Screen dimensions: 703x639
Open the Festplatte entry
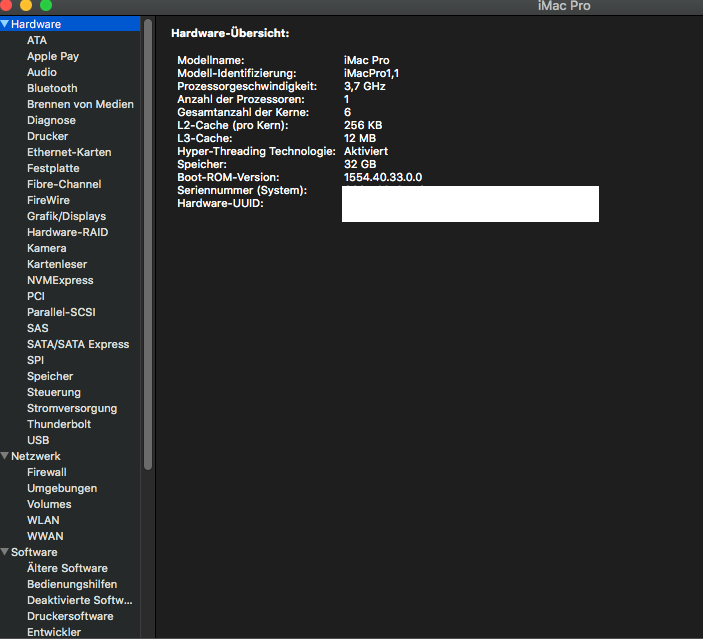(x=53, y=168)
